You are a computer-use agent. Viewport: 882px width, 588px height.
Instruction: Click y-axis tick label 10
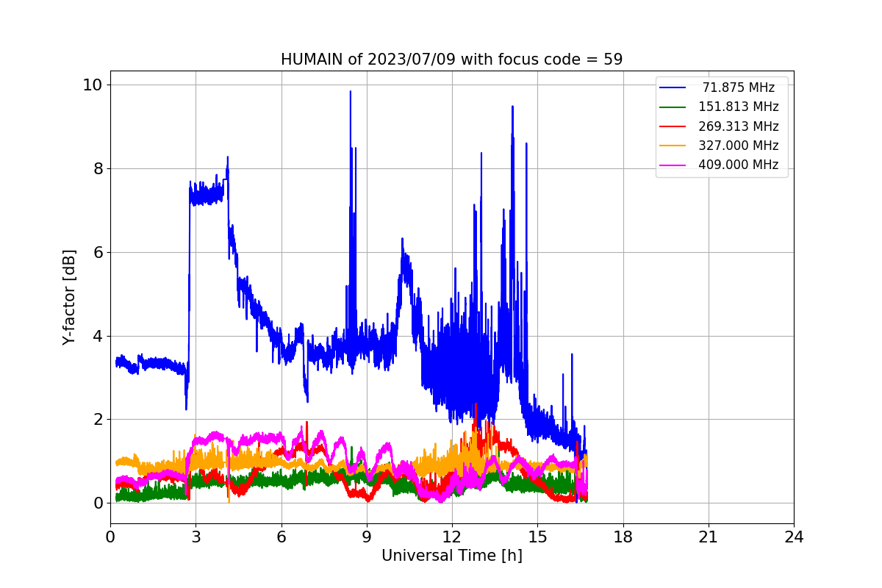[92, 85]
